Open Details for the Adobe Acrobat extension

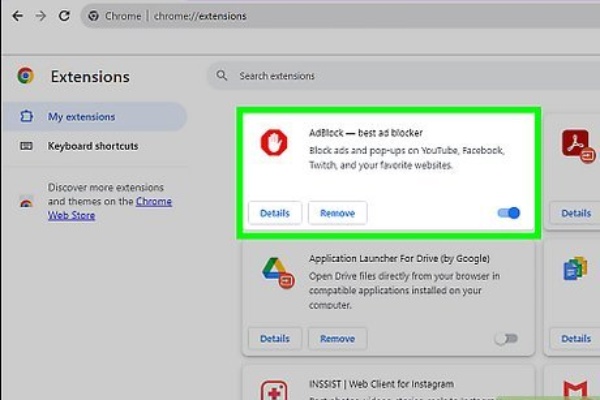[576, 213]
